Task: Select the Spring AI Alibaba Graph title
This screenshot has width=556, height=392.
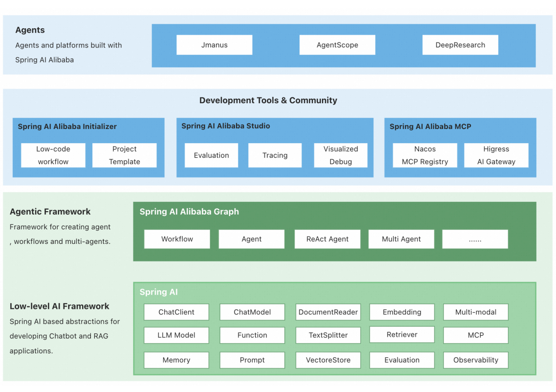Action: [x=189, y=212]
